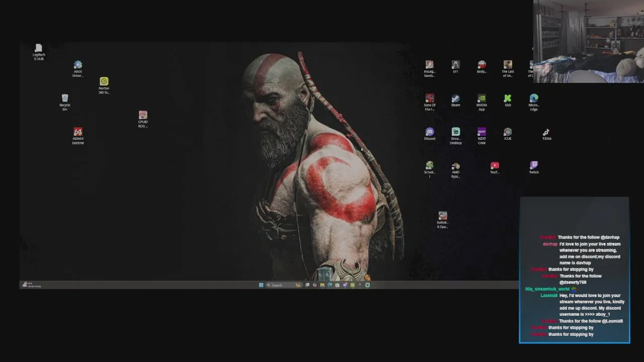Select the AIDA64 Extreme icon
This screenshot has height=362, width=644.
(x=77, y=136)
